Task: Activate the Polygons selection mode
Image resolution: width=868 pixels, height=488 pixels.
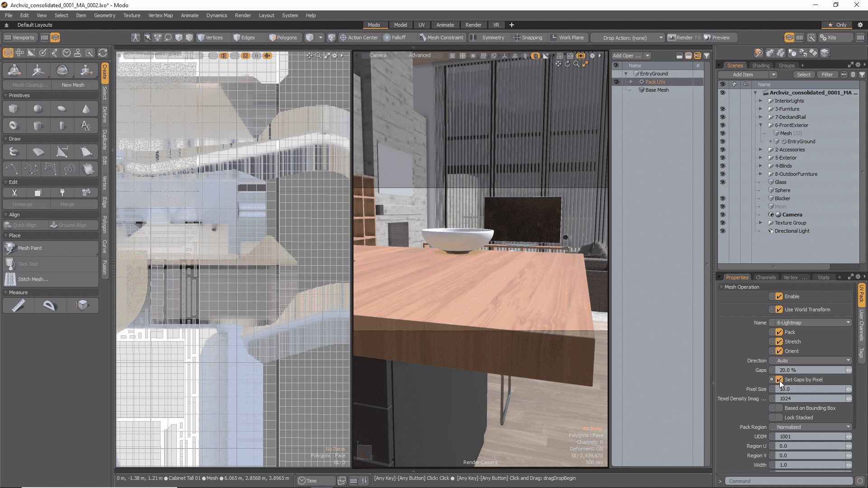Action: (283, 38)
